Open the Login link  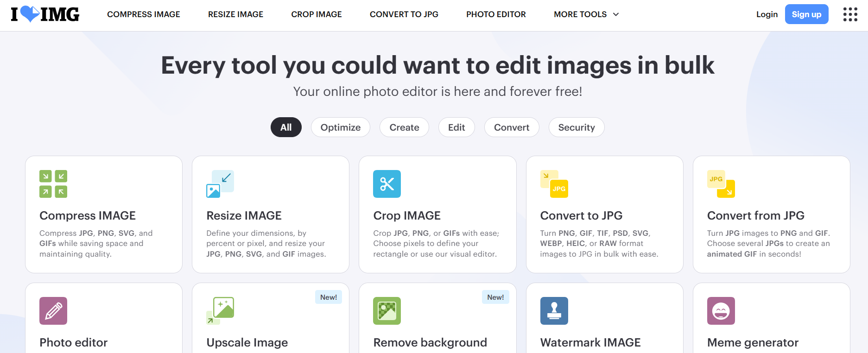point(767,14)
